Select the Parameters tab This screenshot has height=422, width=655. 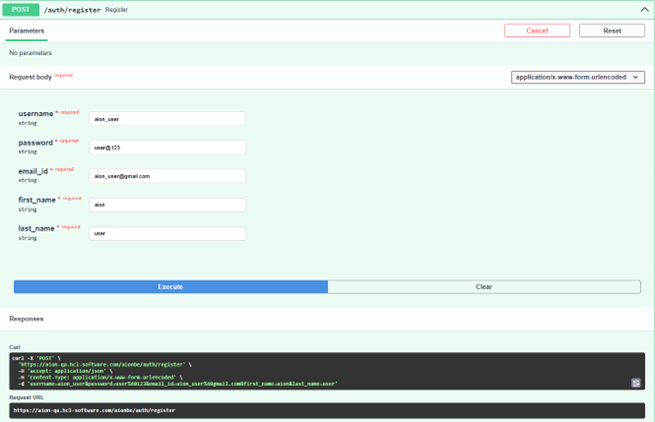[27, 31]
